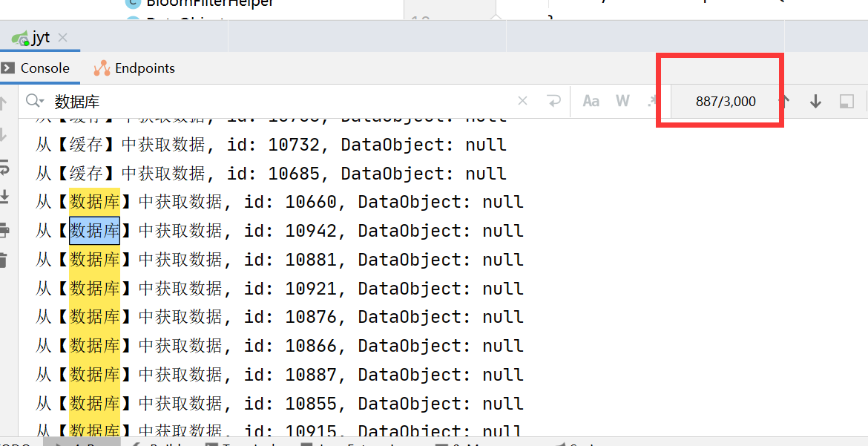This screenshot has height=446, width=868.
Task: Click the blue selected 数据库 match
Action: pyautogui.click(x=94, y=231)
